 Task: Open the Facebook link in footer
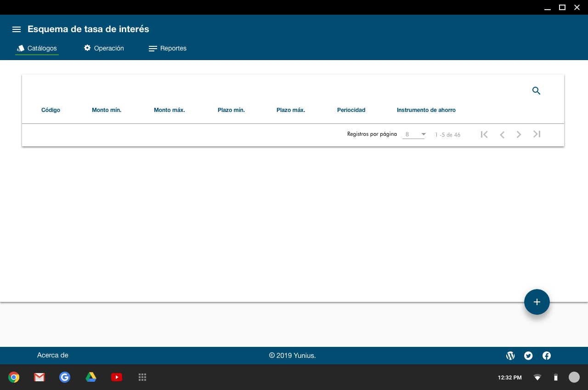tap(547, 356)
